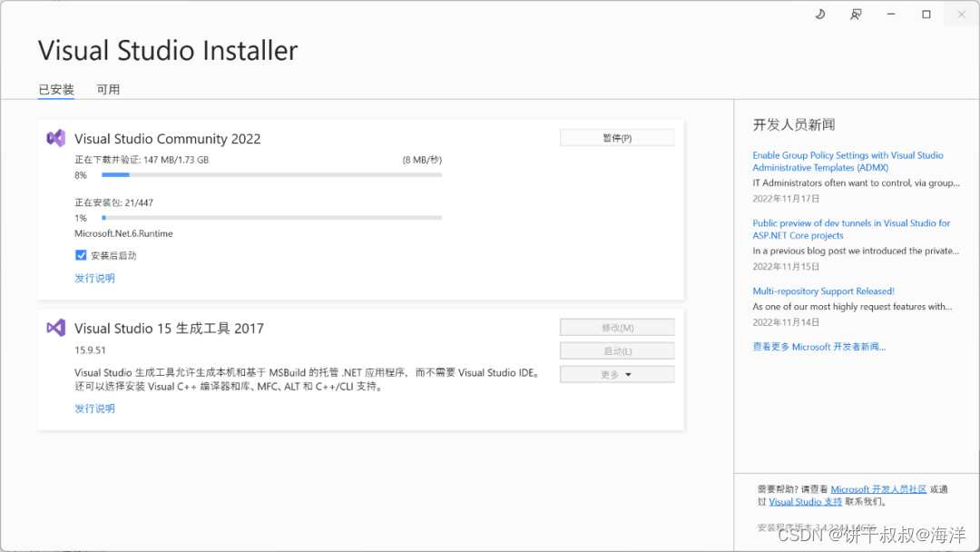Image resolution: width=980 pixels, height=552 pixels.
Task: Open Multi-repository Support Released! article
Action: pyautogui.click(x=823, y=291)
